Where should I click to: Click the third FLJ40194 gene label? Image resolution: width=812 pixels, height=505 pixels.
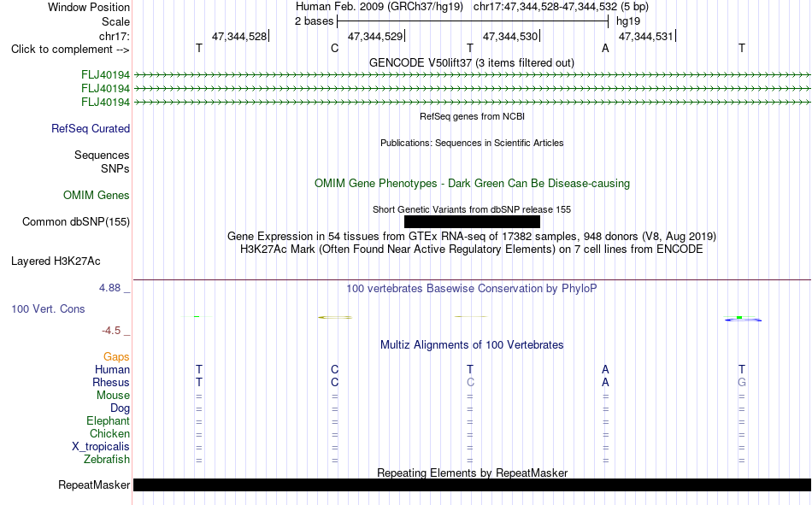click(105, 102)
